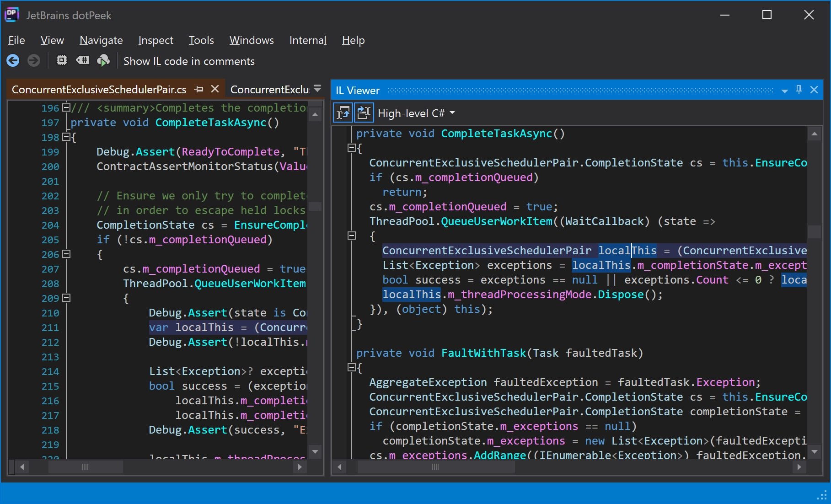The image size is (831, 504).
Task: Collapse lambda block at line 209
Action: [66, 298]
